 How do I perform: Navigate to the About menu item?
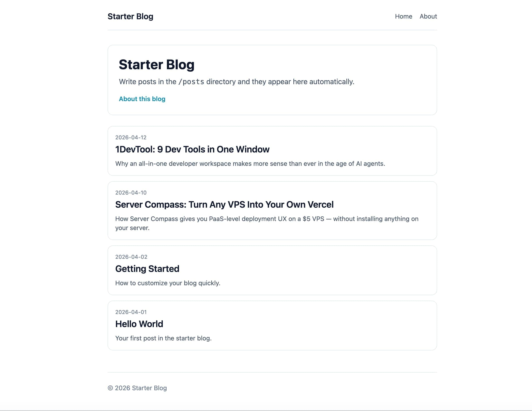[x=428, y=16]
